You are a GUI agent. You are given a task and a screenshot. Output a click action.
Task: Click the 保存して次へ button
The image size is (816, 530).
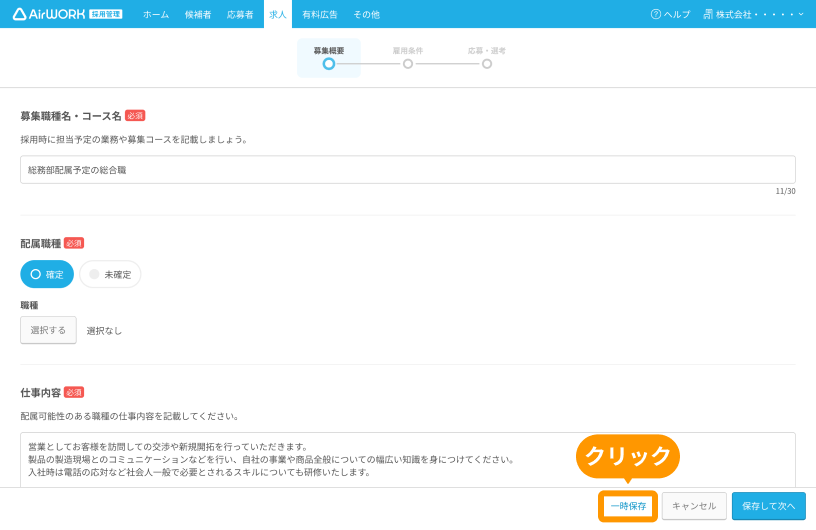tap(769, 506)
